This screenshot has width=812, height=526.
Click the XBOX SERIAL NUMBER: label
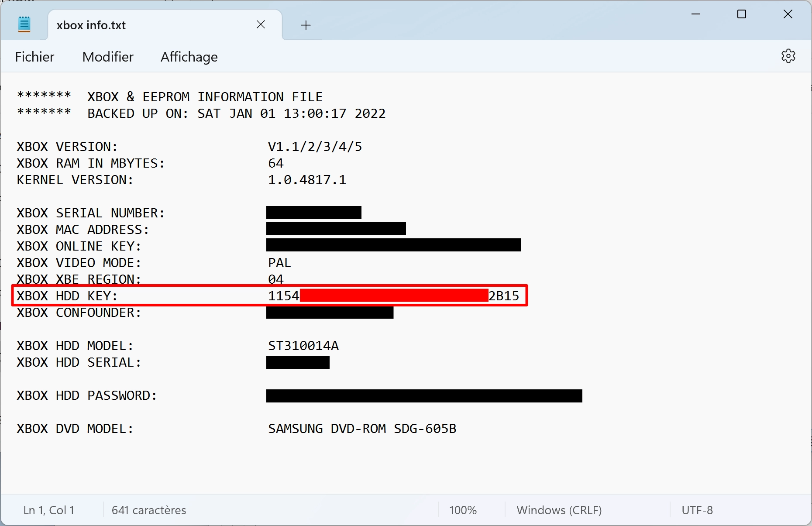point(91,213)
